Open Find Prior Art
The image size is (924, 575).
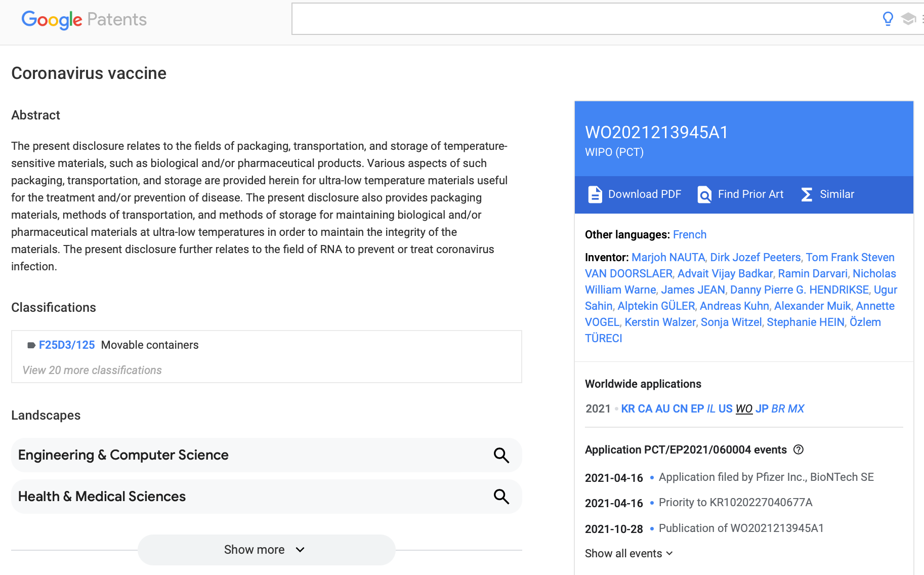740,194
